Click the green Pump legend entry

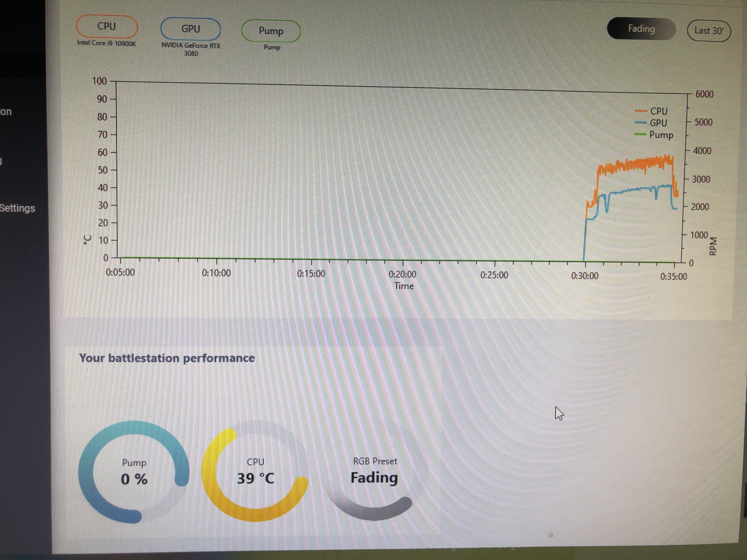661,135
